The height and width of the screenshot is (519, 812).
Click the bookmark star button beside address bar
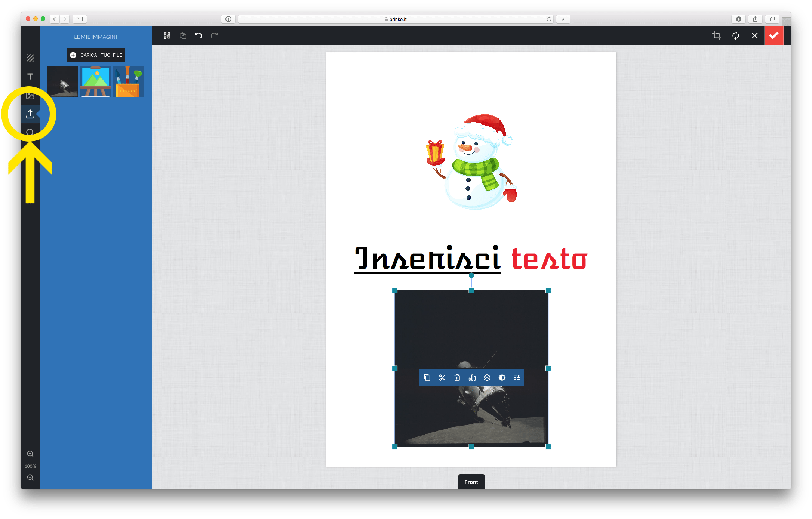click(x=563, y=19)
